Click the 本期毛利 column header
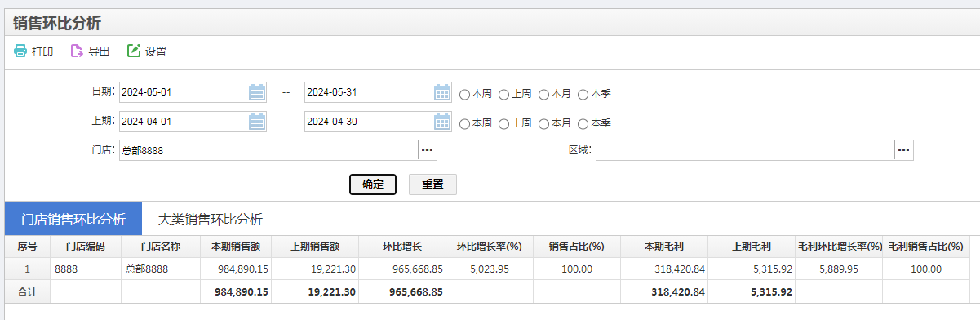980x320 pixels. pyautogui.click(x=664, y=247)
